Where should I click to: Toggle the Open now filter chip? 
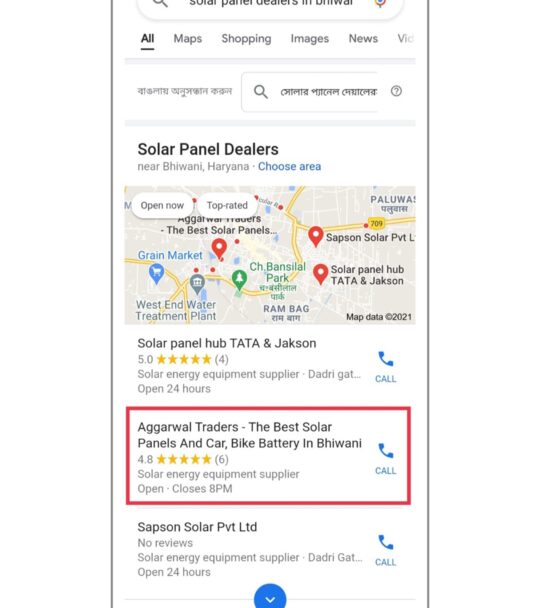coord(162,206)
